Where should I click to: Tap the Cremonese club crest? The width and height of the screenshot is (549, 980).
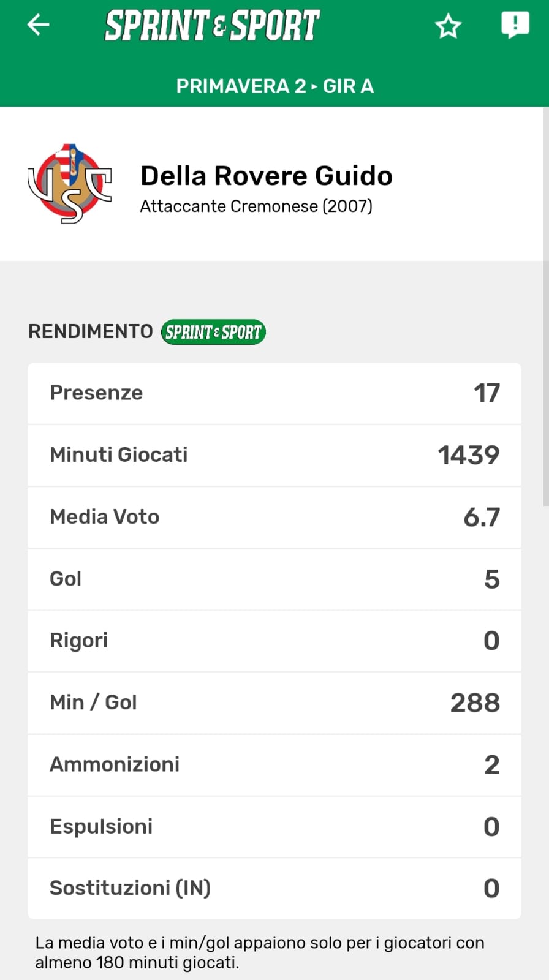pyautogui.click(x=70, y=184)
